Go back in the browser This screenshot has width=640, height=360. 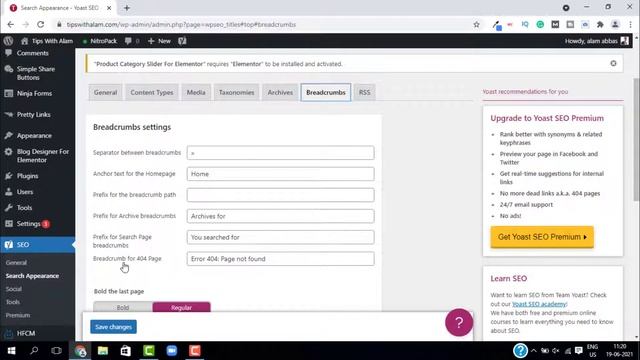coord(11,24)
